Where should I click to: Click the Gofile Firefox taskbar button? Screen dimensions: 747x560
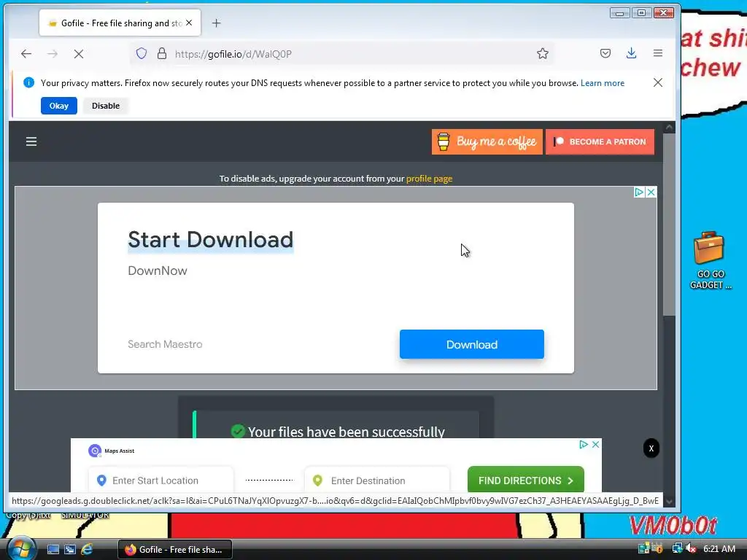pos(175,549)
